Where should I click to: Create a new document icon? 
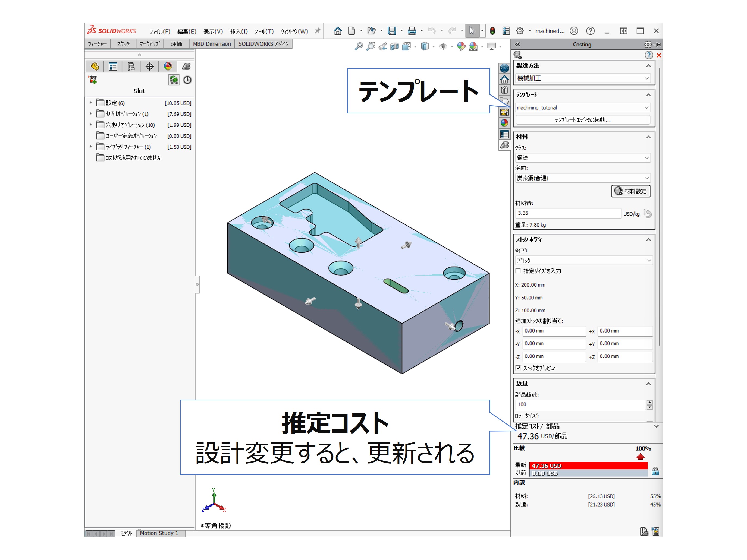coord(351,31)
